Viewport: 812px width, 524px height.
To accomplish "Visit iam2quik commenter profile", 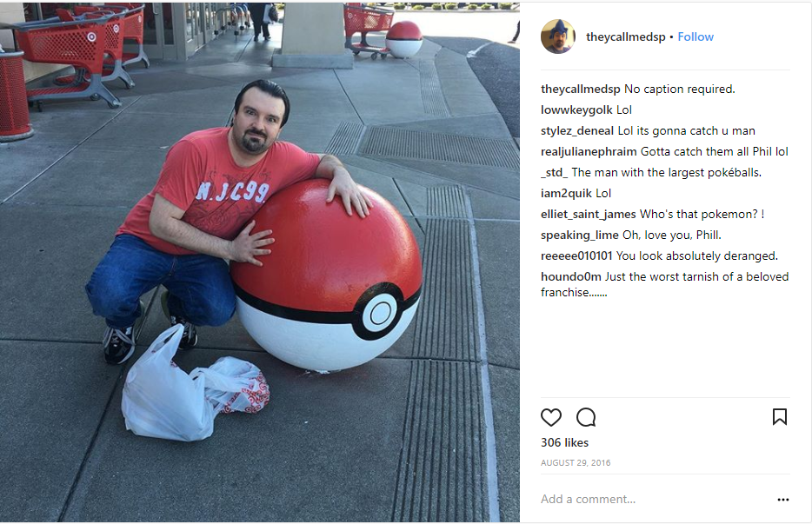I will click(x=566, y=193).
